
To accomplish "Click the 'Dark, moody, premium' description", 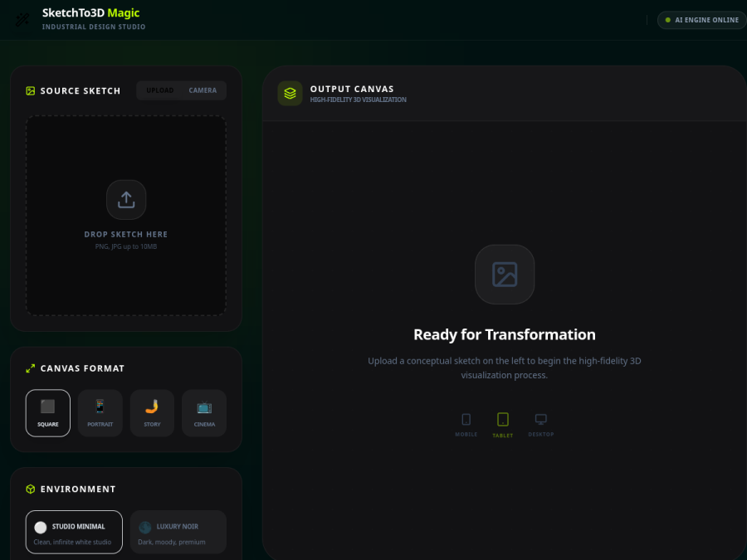I will coord(172,542).
